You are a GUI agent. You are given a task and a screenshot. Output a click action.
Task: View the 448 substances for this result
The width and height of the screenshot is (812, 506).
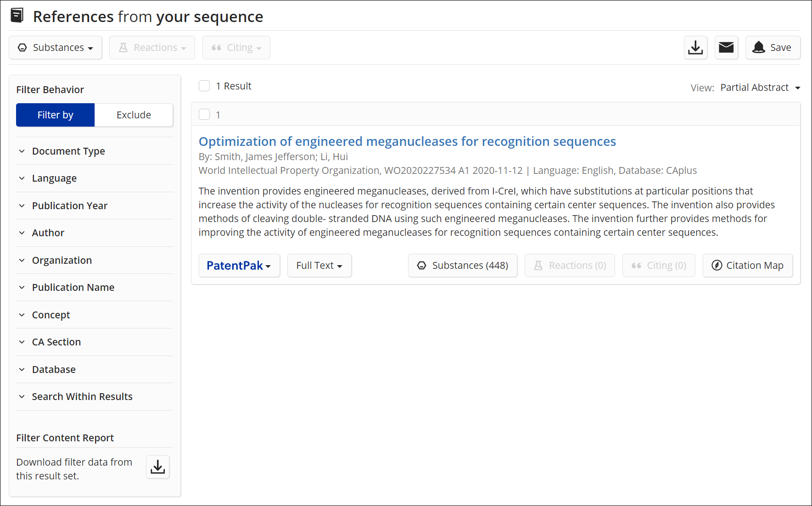pyautogui.click(x=463, y=265)
